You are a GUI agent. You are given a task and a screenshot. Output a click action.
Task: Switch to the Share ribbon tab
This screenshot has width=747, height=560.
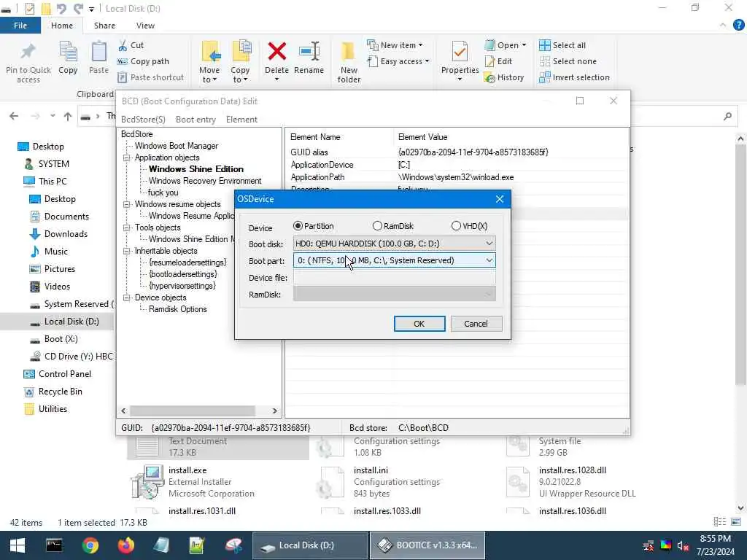[x=104, y=26]
